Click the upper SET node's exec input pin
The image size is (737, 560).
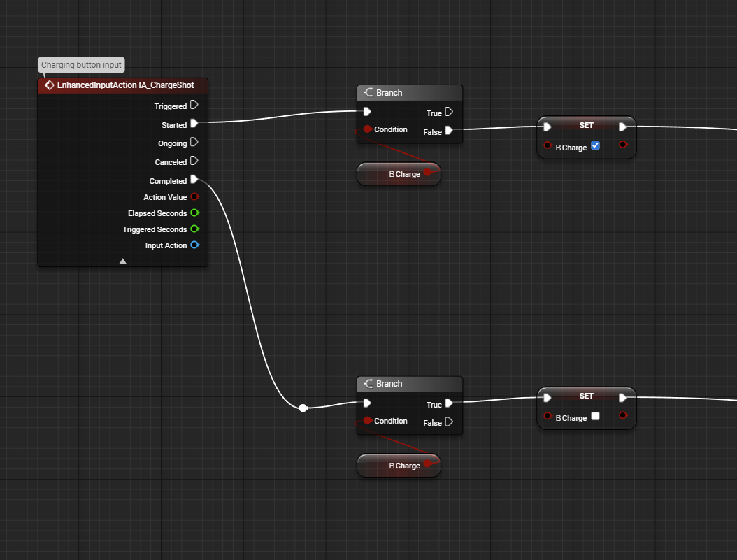click(x=547, y=127)
